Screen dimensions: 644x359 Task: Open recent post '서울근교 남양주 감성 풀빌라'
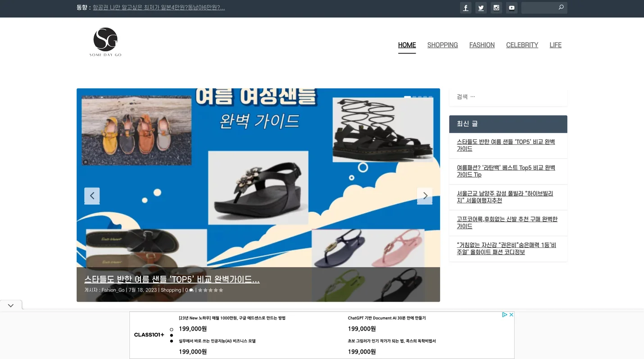(505, 197)
